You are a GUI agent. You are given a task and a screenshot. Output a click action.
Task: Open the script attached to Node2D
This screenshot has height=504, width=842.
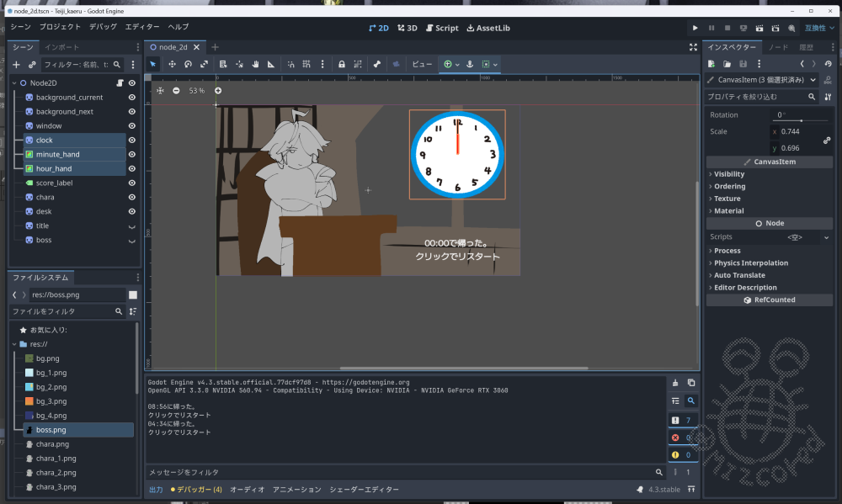tap(120, 83)
